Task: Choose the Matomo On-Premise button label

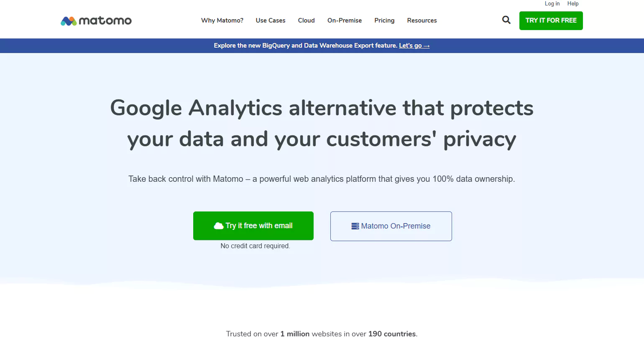Action: pos(396,226)
